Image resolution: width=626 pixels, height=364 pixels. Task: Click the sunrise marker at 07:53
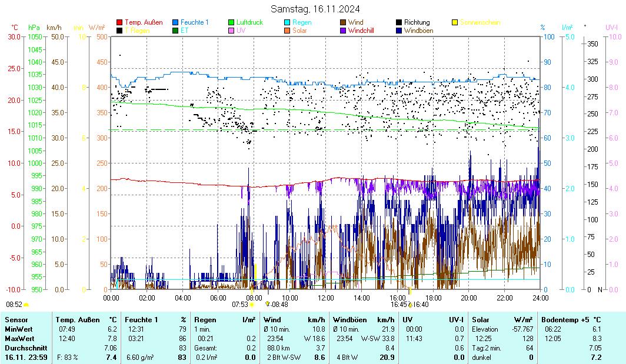coord(252,305)
